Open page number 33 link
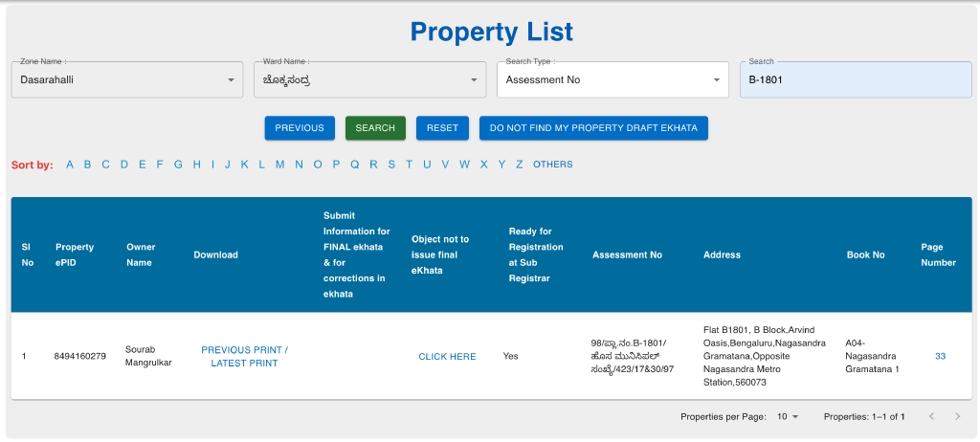The height and width of the screenshot is (442, 980). (940, 356)
